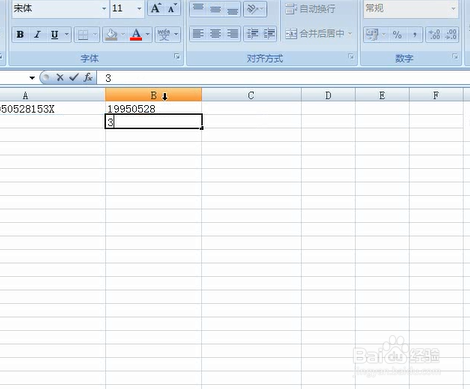470x389 pixels.
Task: Click cell containing 19950528
Action: (x=153, y=108)
